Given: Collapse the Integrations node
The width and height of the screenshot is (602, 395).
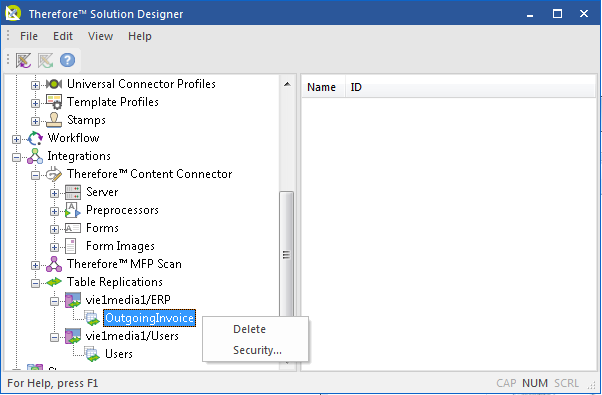Looking at the screenshot, I should pyautogui.click(x=16, y=157).
